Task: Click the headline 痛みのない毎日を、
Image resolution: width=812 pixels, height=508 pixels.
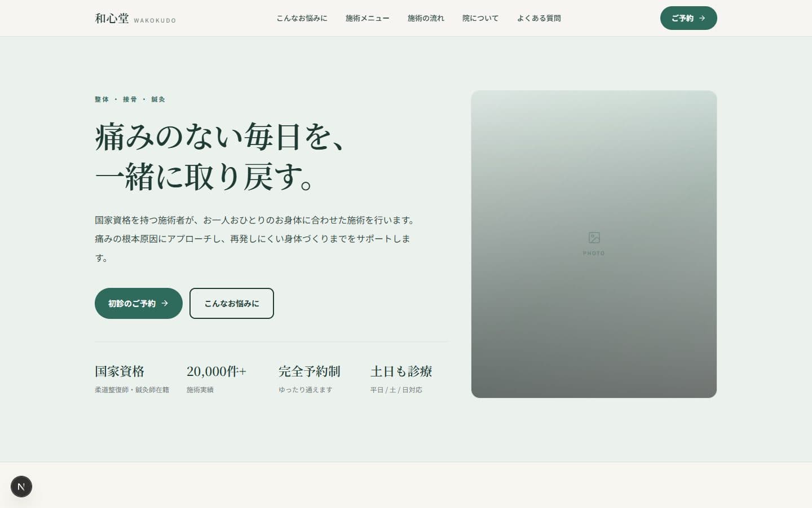Action: click(x=220, y=137)
